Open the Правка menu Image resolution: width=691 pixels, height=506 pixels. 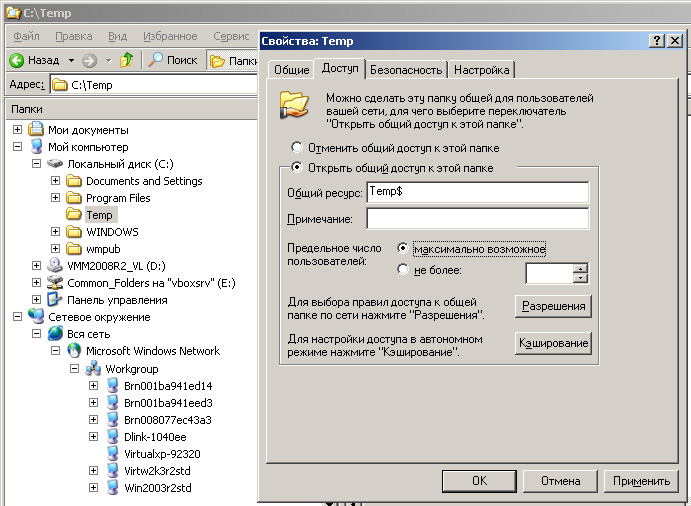pyautogui.click(x=74, y=36)
